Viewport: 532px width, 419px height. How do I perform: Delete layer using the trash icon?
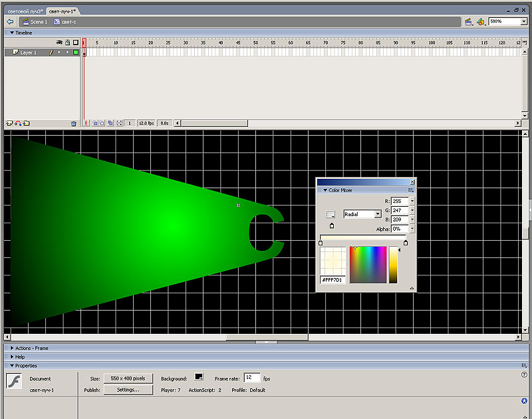pos(74,123)
